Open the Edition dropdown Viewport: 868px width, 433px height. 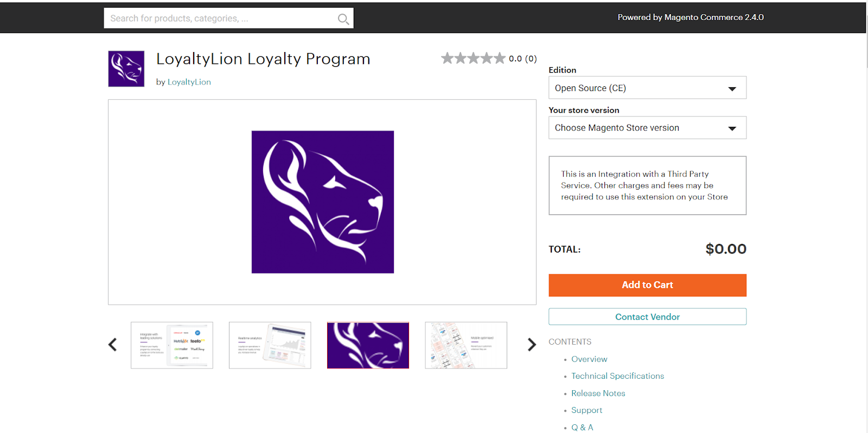coord(647,88)
